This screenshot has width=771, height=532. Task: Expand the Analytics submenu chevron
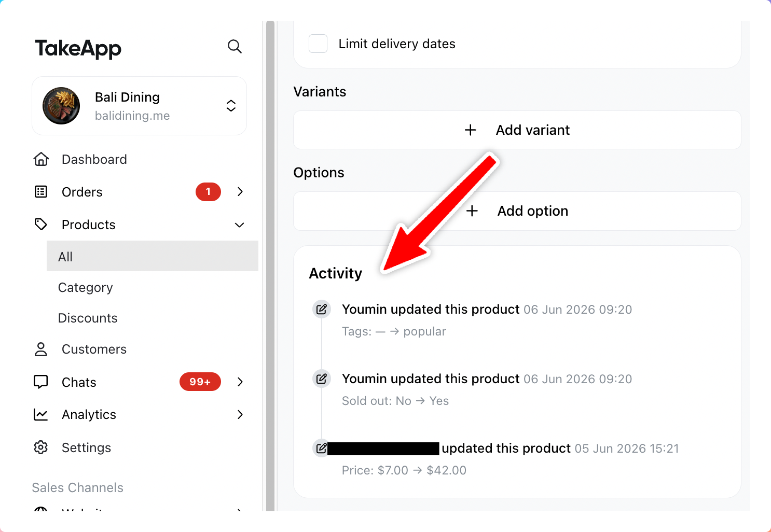point(240,414)
